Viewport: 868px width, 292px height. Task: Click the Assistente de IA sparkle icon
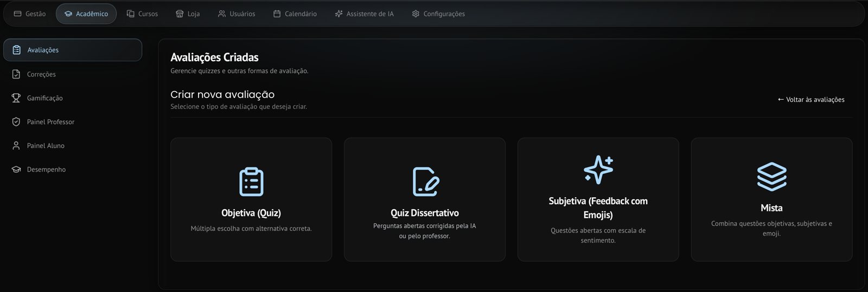coord(339,14)
